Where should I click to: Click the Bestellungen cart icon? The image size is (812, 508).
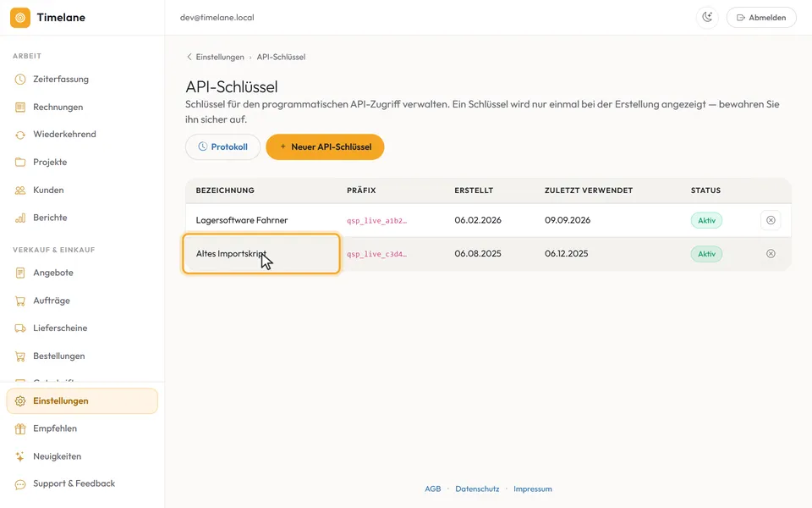pos(20,356)
